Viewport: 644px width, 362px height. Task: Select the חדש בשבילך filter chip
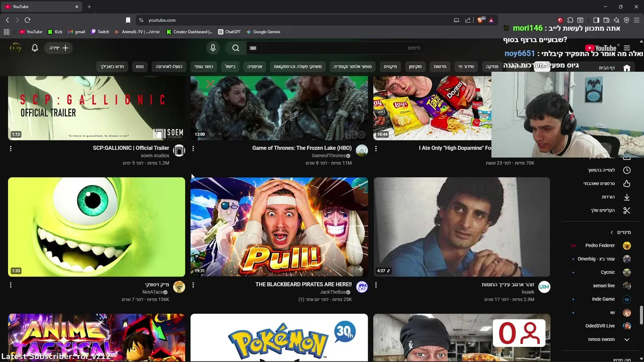coord(112,66)
